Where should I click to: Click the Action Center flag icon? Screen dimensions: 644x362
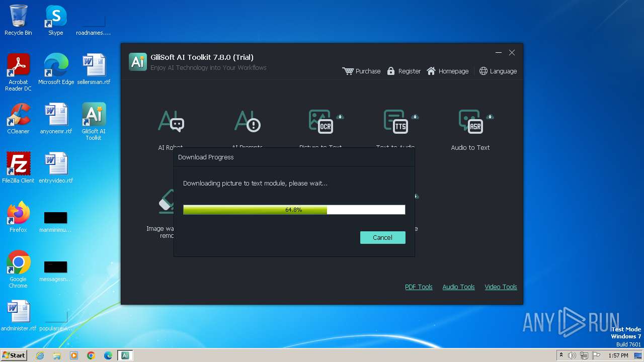[x=596, y=355]
